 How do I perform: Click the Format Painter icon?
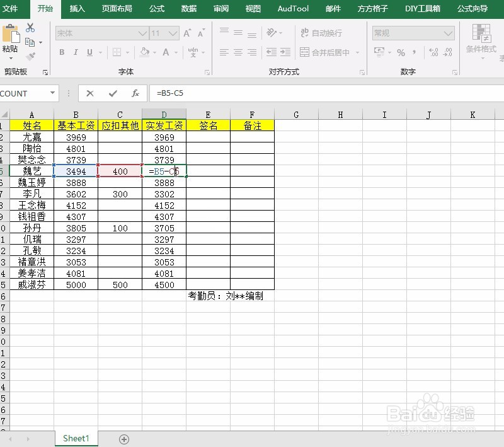click(x=30, y=55)
